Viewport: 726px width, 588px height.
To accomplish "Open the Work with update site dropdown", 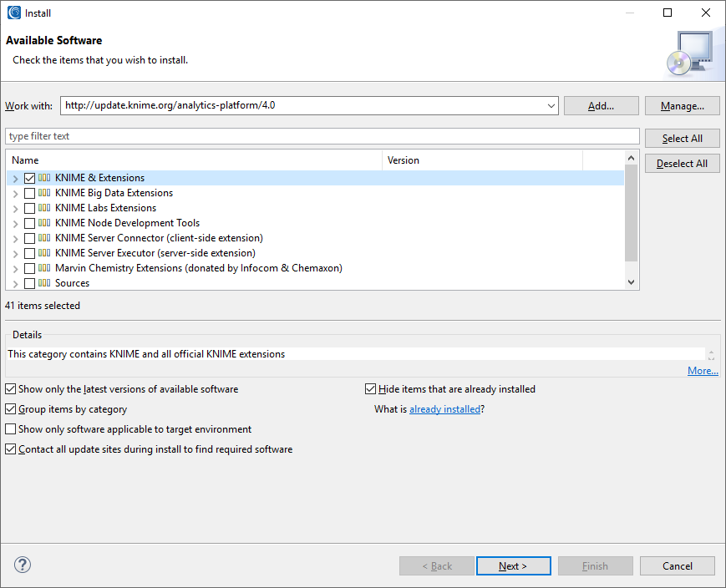I will pos(551,105).
